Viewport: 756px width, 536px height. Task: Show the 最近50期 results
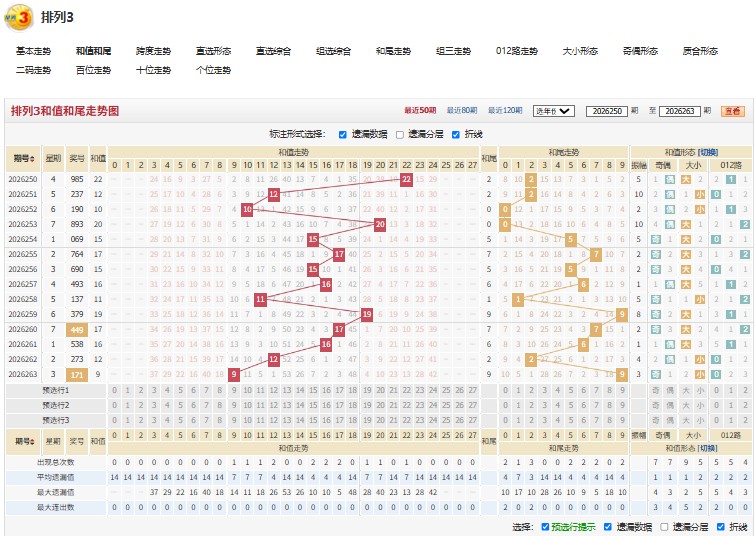click(420, 110)
